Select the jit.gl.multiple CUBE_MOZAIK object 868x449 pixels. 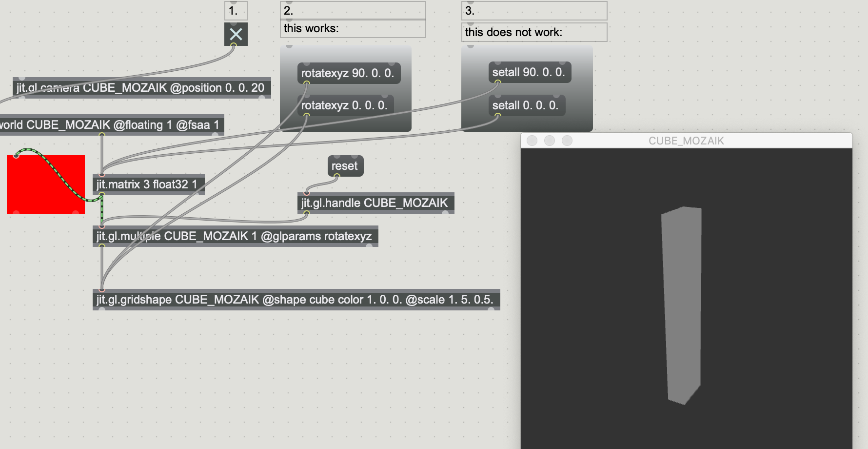[x=234, y=236]
